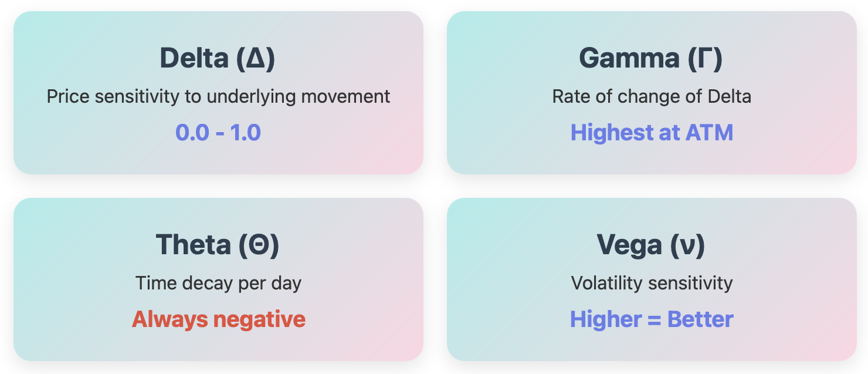
Task: Click 'Highest at ATM' text
Action: point(652,133)
